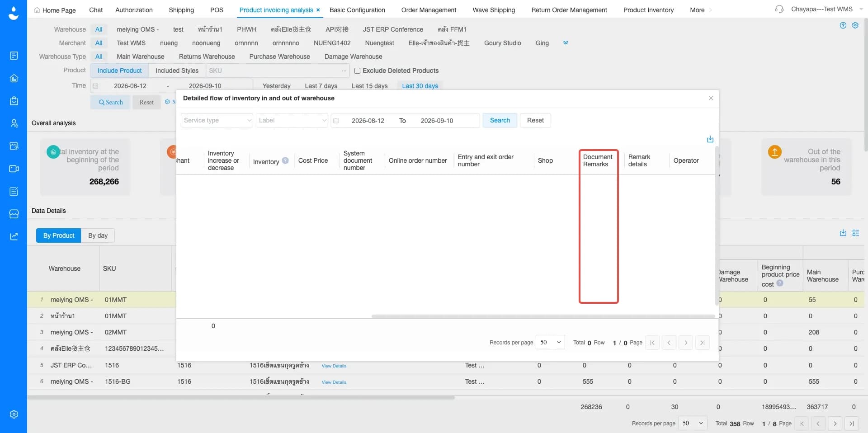The width and height of the screenshot is (868, 433).
Task: Open the help question mark icon
Action: click(x=843, y=25)
